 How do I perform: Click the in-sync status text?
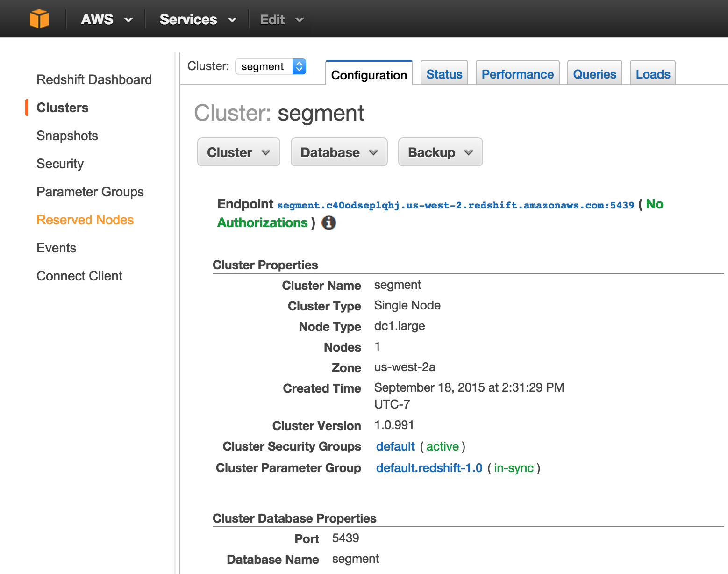tap(514, 468)
